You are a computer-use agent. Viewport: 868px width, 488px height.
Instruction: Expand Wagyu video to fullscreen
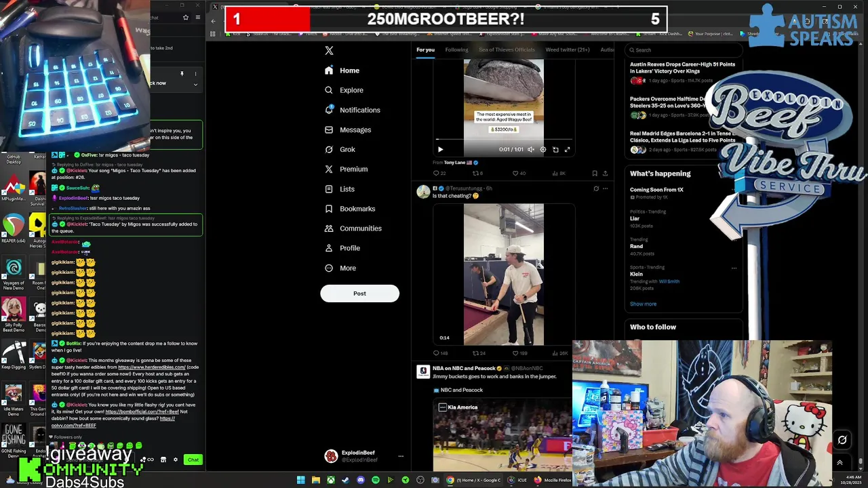tap(568, 149)
